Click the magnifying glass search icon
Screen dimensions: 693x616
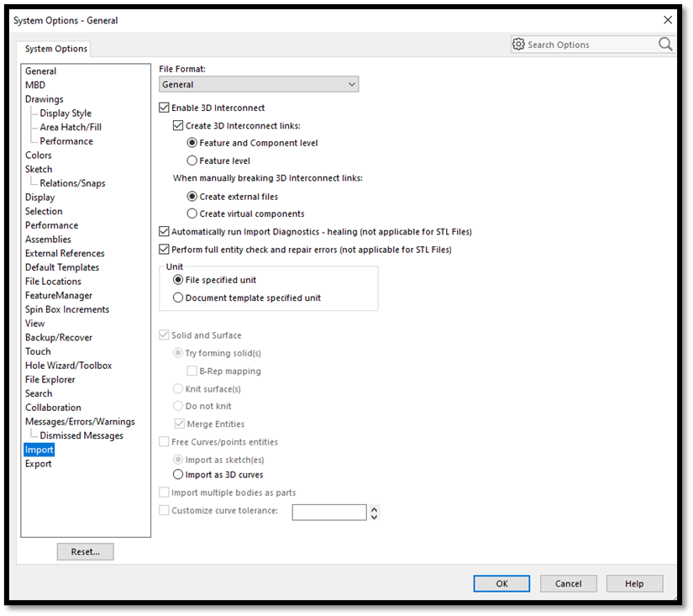point(664,44)
